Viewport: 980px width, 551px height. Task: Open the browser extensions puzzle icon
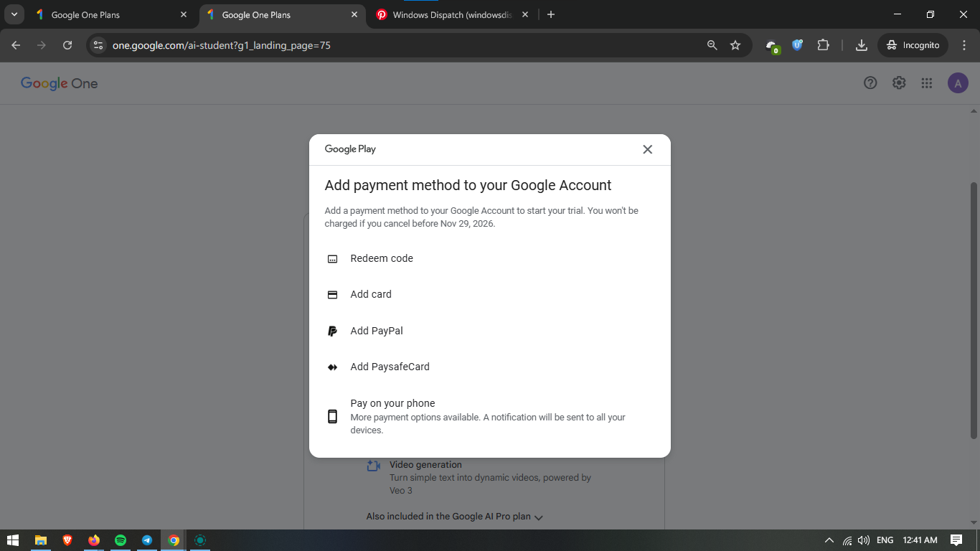tap(824, 45)
